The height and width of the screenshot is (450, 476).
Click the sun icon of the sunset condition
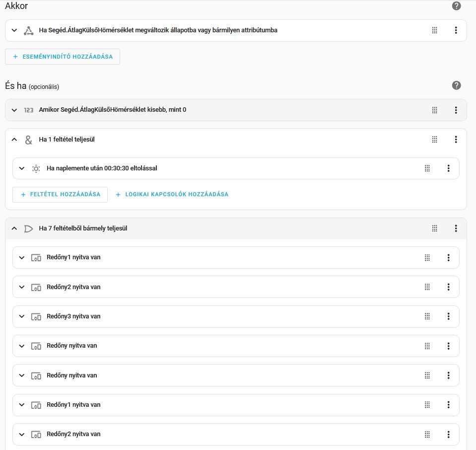coord(36,168)
